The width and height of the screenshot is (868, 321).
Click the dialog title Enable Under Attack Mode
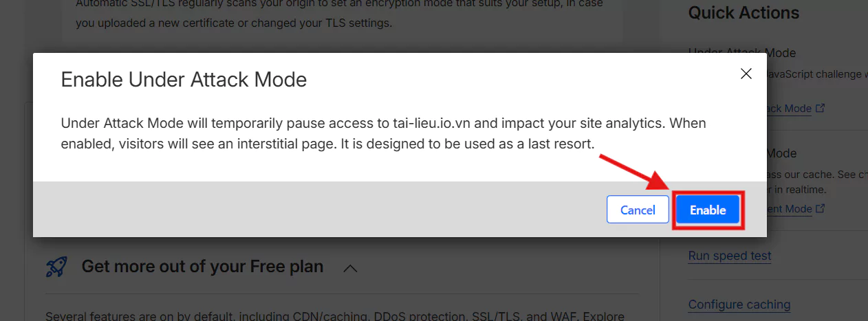[184, 80]
